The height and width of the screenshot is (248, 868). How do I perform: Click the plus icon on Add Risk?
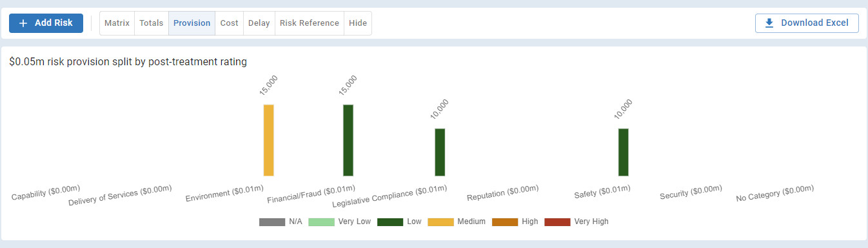pos(23,23)
